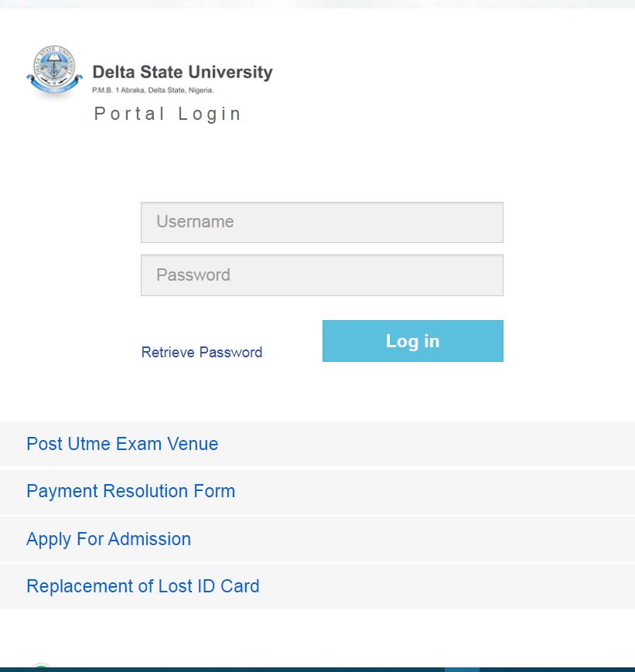
Task: Select the Replacement of Lost ID Card row
Action: pyautogui.click(x=317, y=586)
